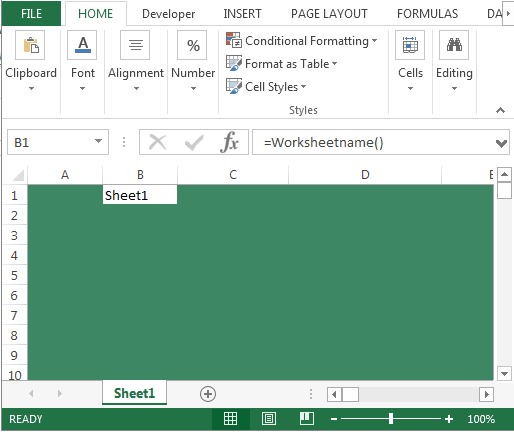Open the Editing binoculars icon group

coord(454,45)
